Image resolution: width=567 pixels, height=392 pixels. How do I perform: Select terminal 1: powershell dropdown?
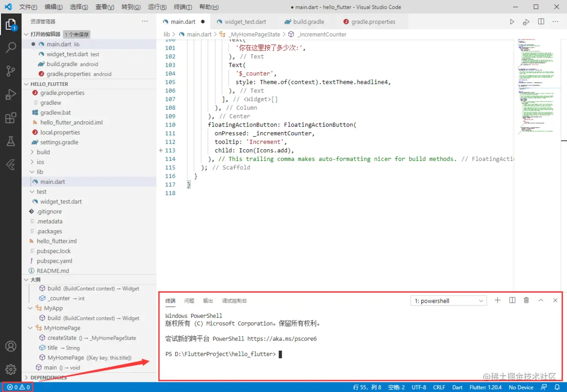point(449,301)
